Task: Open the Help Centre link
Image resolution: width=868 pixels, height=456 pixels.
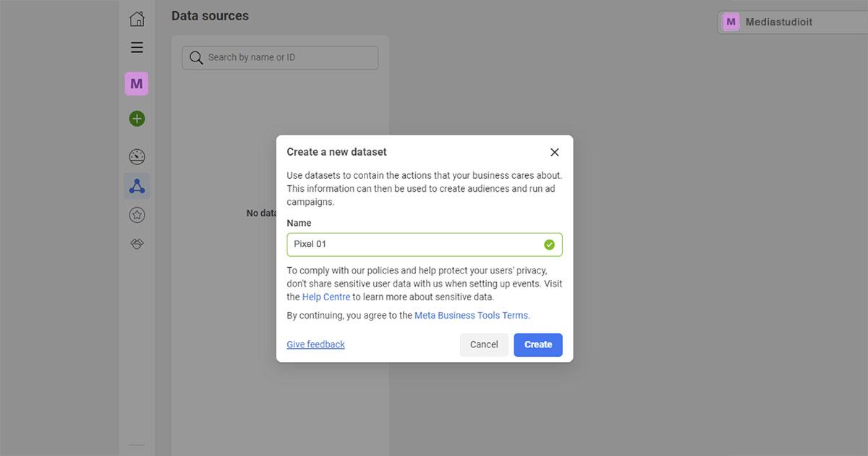Action: [326, 297]
